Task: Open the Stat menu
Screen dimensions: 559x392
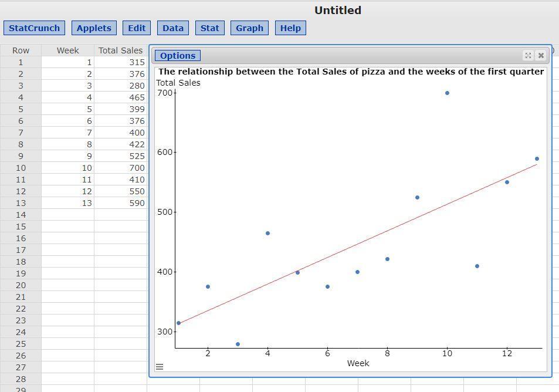Action: 209,28
